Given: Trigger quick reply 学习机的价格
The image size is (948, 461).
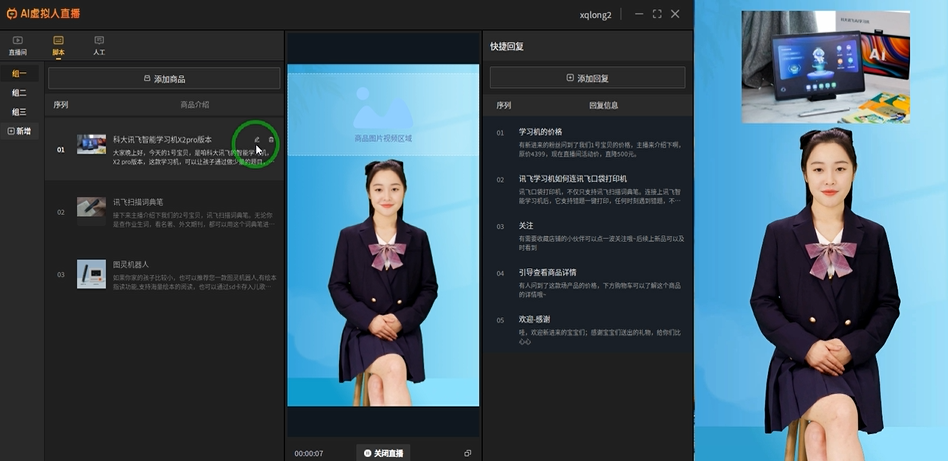Looking at the screenshot, I should [588, 143].
